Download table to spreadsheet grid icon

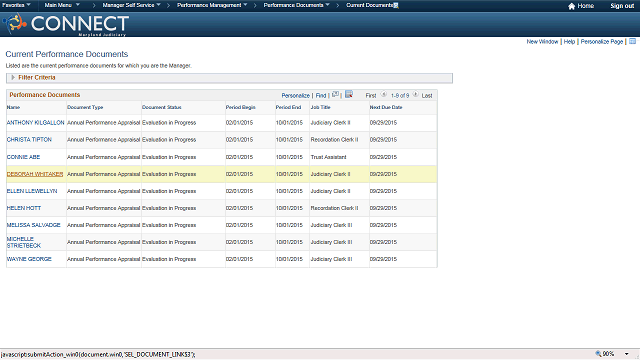[349, 94]
